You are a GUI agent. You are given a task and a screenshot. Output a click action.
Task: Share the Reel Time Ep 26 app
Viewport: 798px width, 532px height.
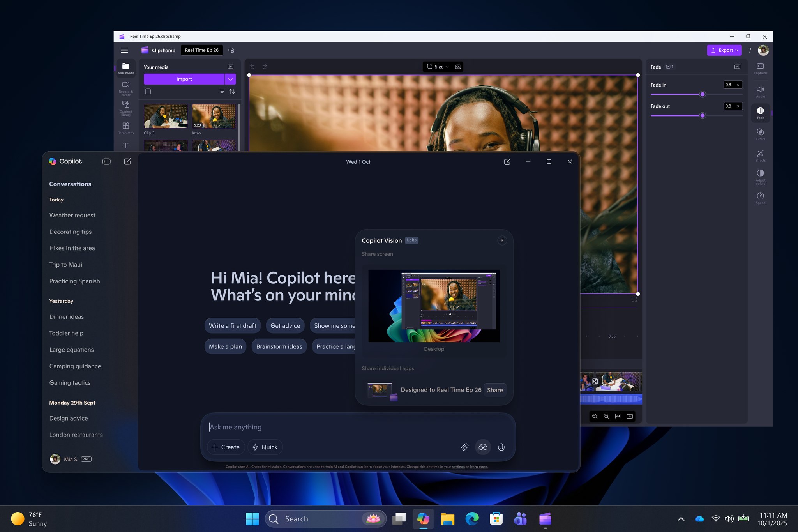pyautogui.click(x=495, y=390)
